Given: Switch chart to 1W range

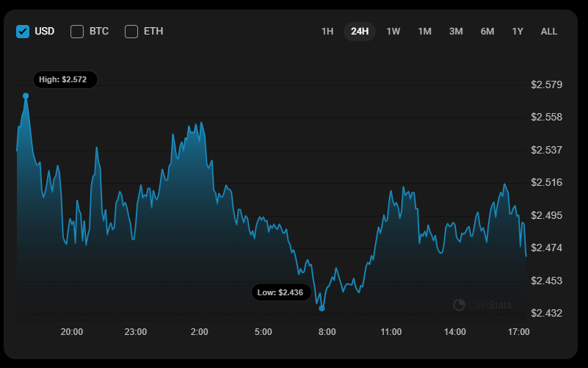Looking at the screenshot, I should point(393,31).
